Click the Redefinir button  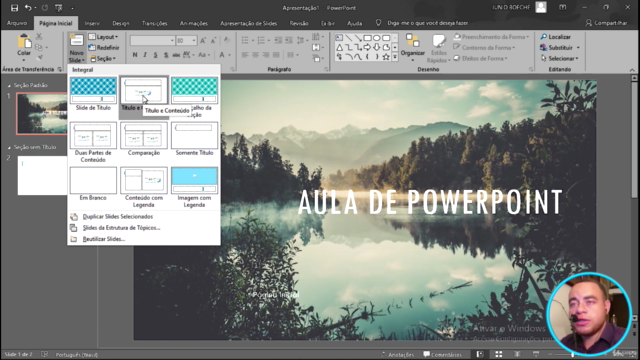coord(104,48)
